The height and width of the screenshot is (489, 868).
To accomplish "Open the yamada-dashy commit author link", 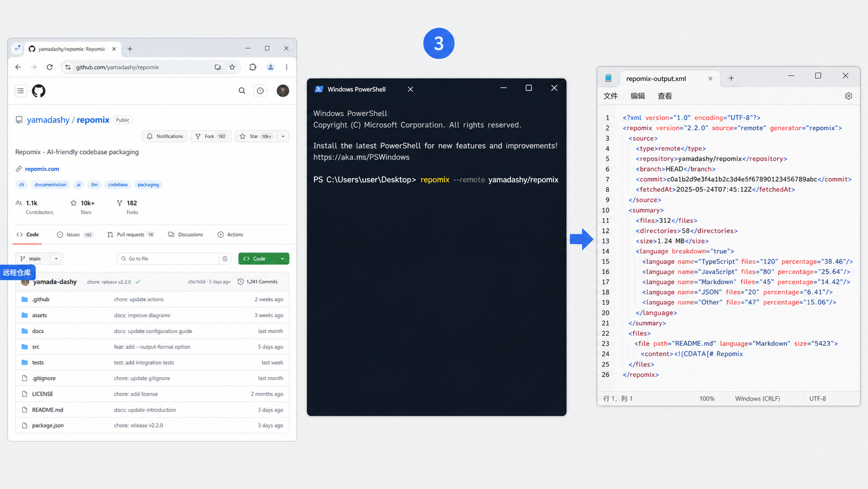I will (55, 282).
